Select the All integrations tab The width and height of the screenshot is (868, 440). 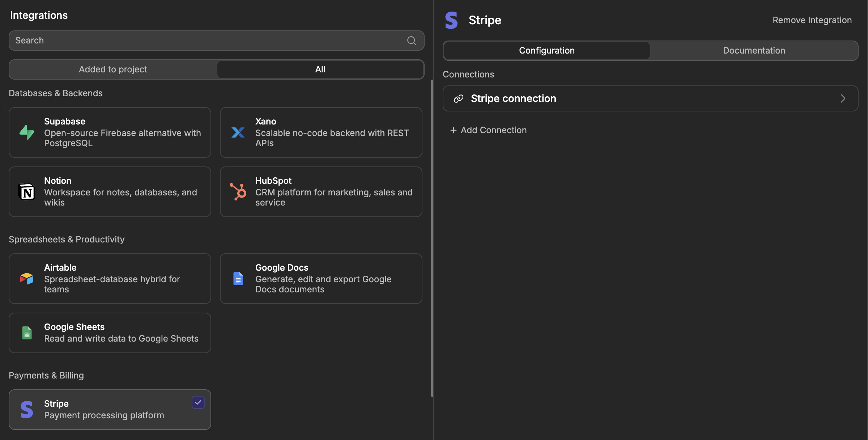[x=320, y=69]
